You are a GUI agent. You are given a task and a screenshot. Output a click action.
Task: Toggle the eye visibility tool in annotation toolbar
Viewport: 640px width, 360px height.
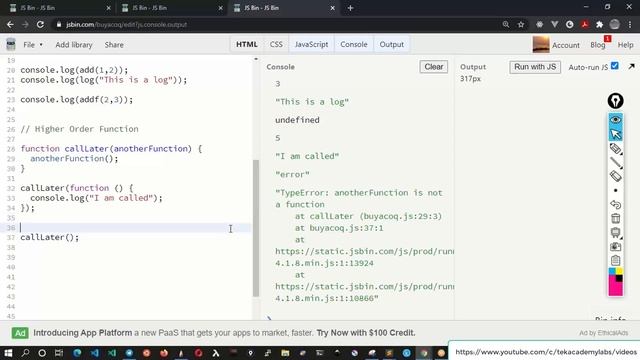tap(616, 120)
